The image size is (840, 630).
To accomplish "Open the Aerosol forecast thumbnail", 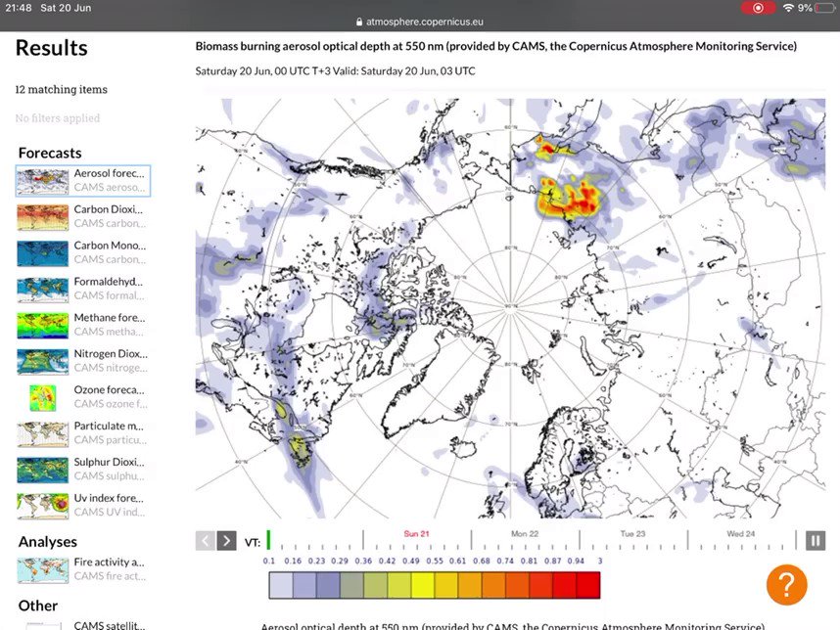I will point(43,181).
